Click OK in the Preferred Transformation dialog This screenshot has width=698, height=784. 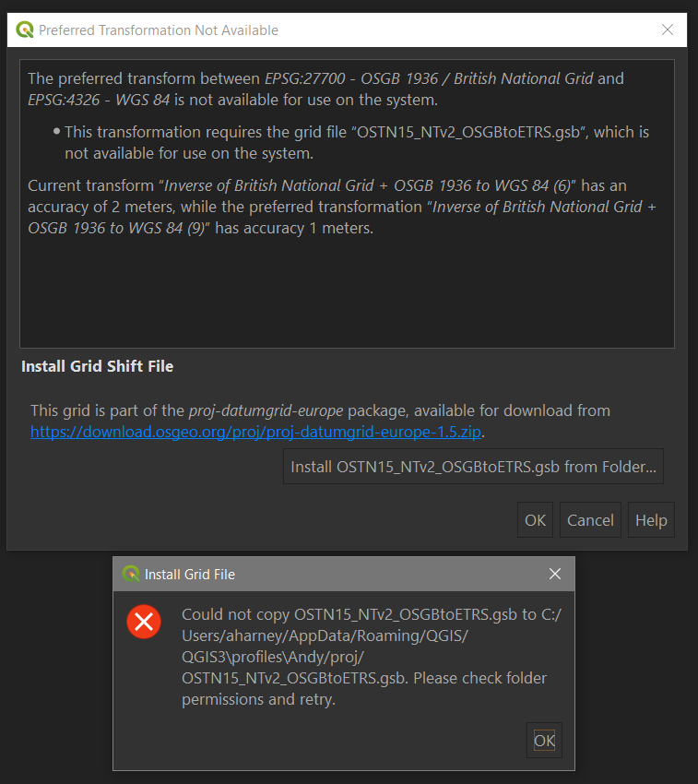[535, 520]
